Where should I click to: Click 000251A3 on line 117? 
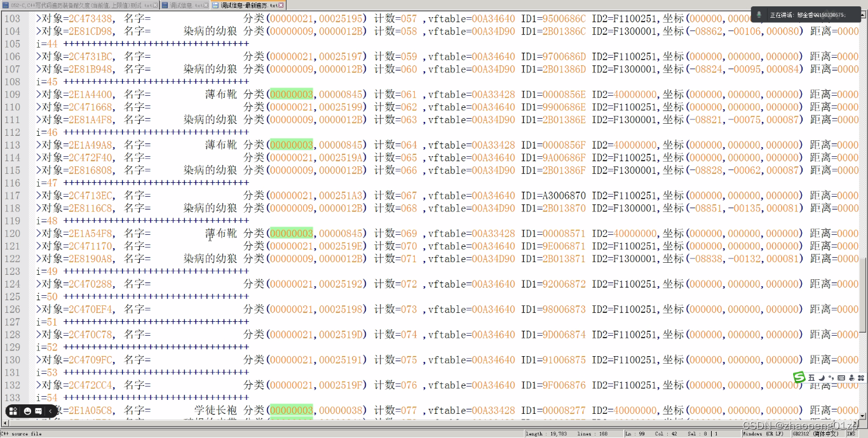point(341,196)
